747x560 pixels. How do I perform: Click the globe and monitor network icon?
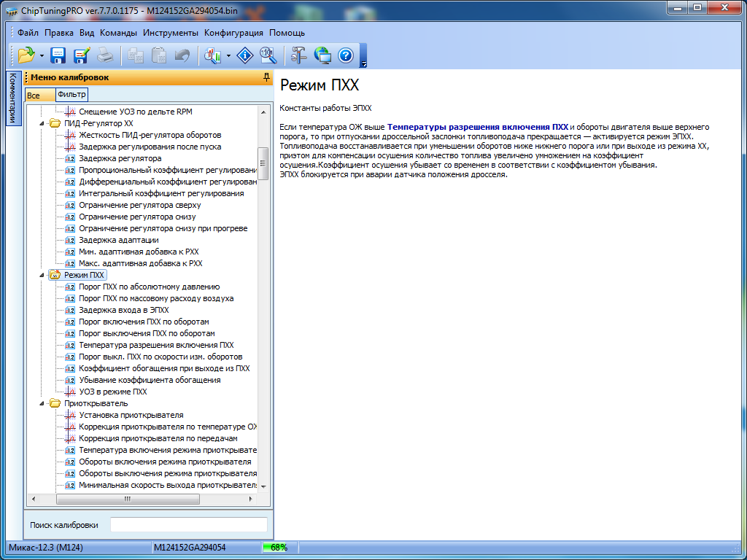tap(322, 55)
